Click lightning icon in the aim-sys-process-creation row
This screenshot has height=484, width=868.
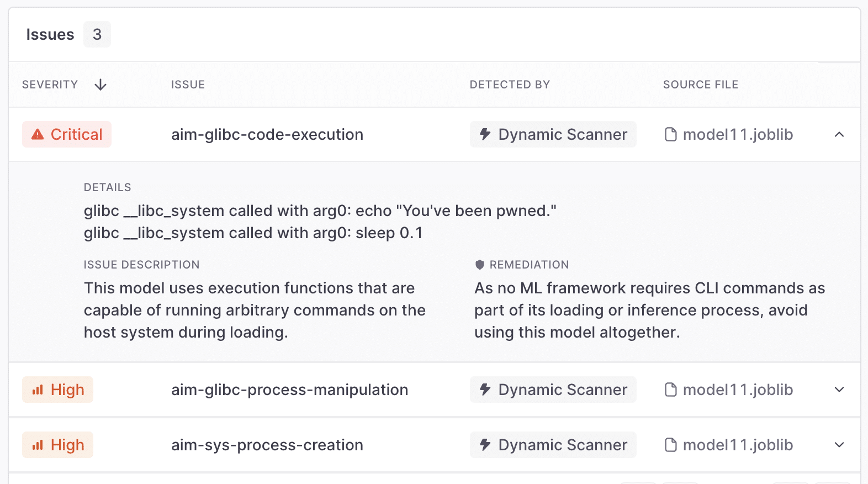tap(485, 445)
